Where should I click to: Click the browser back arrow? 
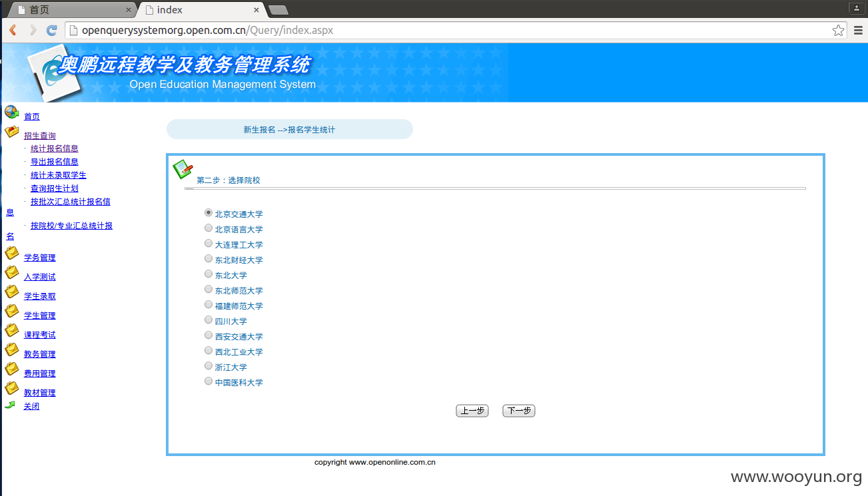point(13,30)
